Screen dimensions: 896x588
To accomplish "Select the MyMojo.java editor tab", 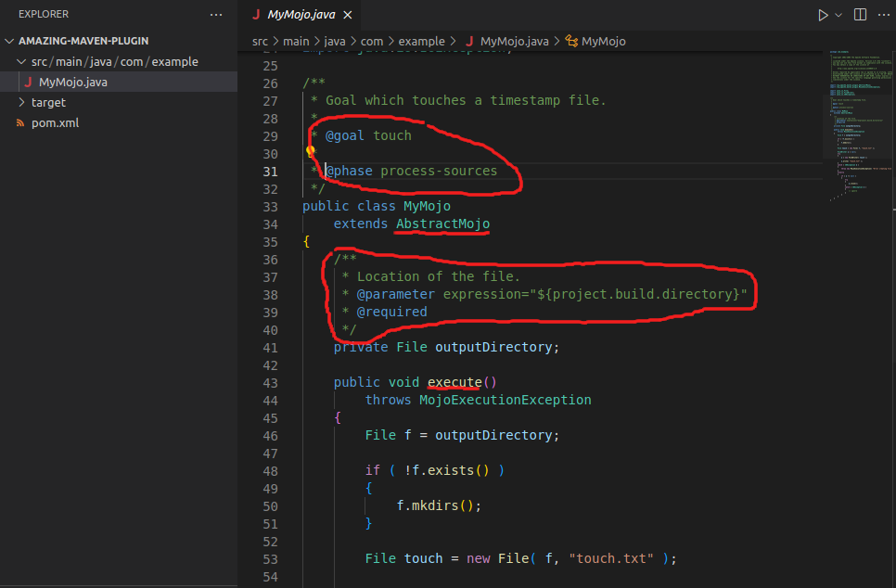I will [x=300, y=14].
